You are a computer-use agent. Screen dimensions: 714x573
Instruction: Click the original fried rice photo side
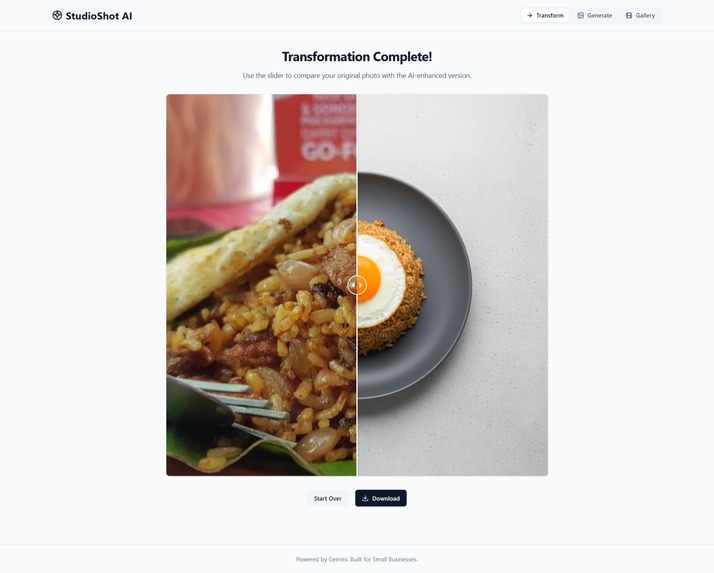261,285
